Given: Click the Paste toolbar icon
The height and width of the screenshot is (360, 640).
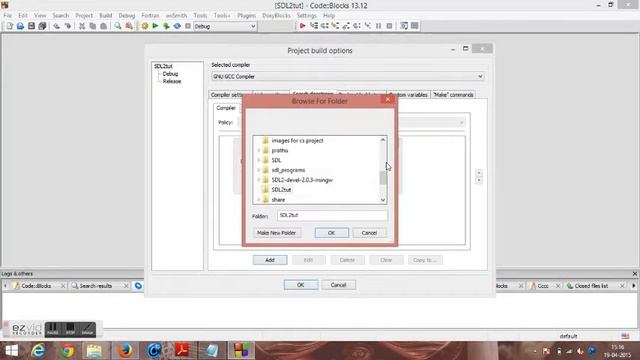Looking at the screenshot, I should (104, 26).
